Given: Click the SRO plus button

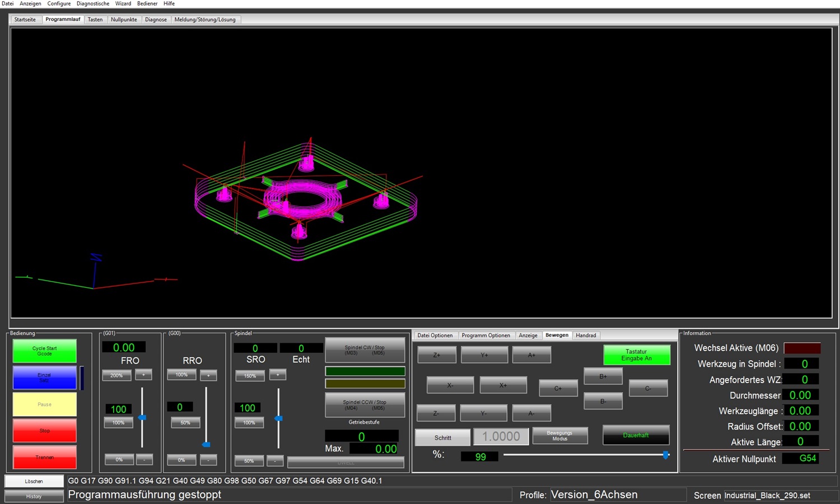Looking at the screenshot, I should pyautogui.click(x=278, y=375).
